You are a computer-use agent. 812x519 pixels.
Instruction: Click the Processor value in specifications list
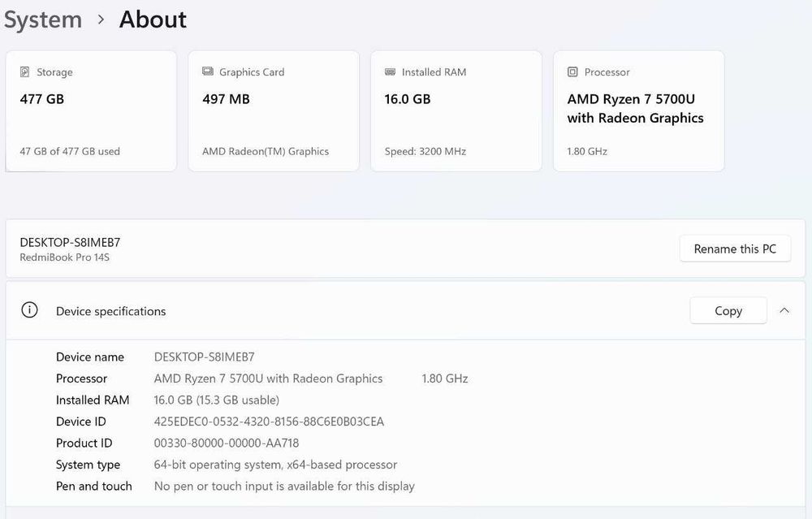click(x=268, y=378)
